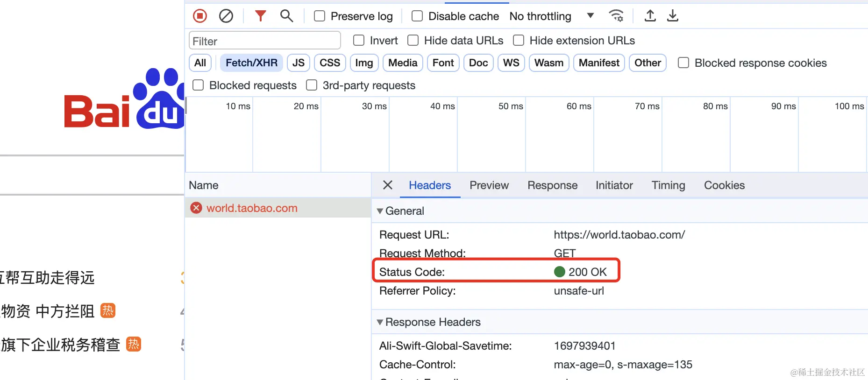Screen dimensions: 868x380
Task: Open the network search magnifier
Action: (286, 16)
